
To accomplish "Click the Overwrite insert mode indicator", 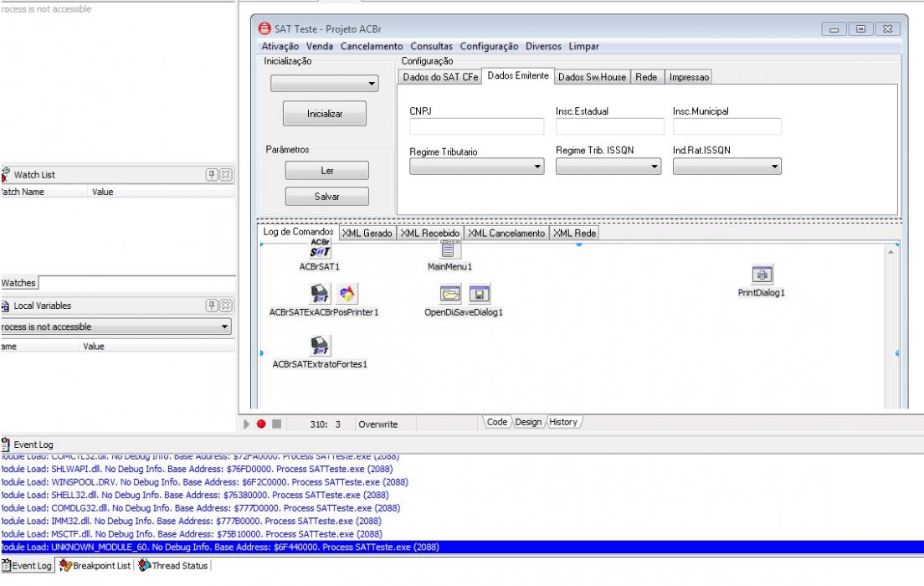I will (377, 424).
